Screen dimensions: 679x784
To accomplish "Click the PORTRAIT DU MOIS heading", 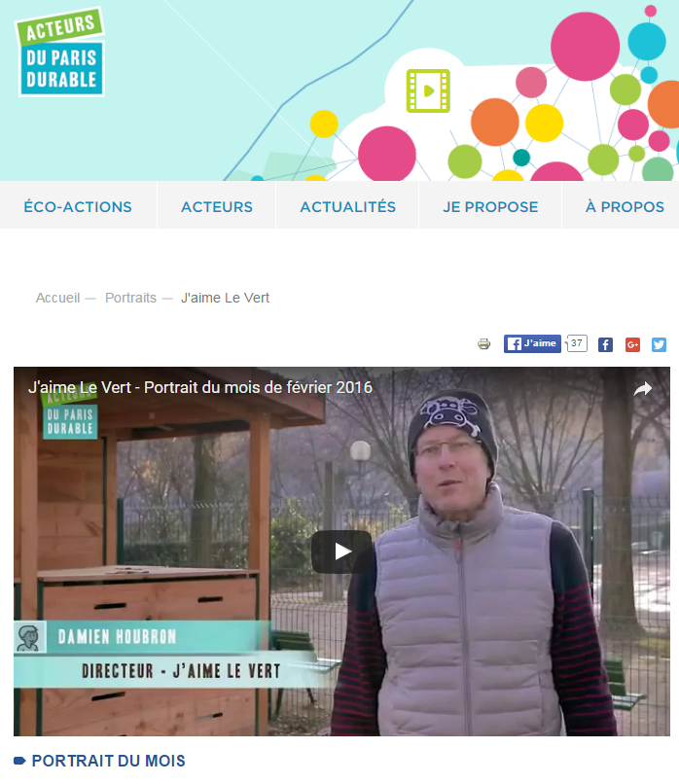I will tap(108, 761).
